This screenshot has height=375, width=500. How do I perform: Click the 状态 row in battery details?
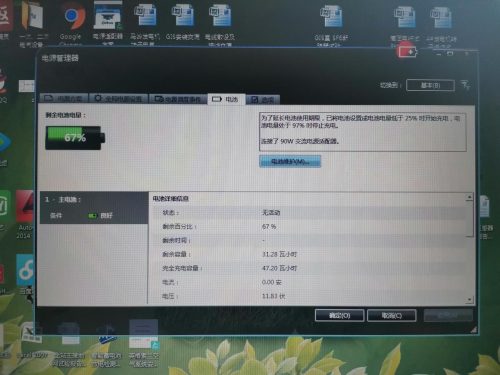(309, 213)
